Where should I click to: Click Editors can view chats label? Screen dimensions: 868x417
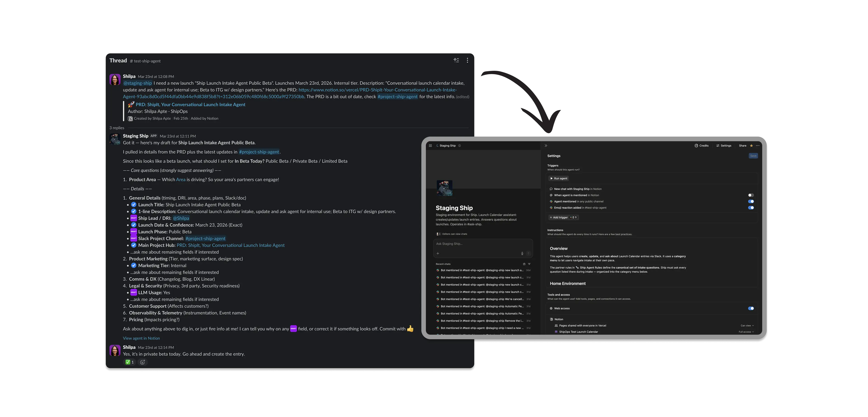[455, 234]
